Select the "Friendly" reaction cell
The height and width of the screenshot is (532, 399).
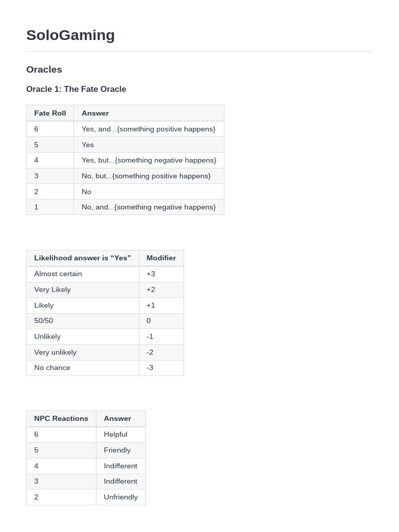(x=117, y=450)
